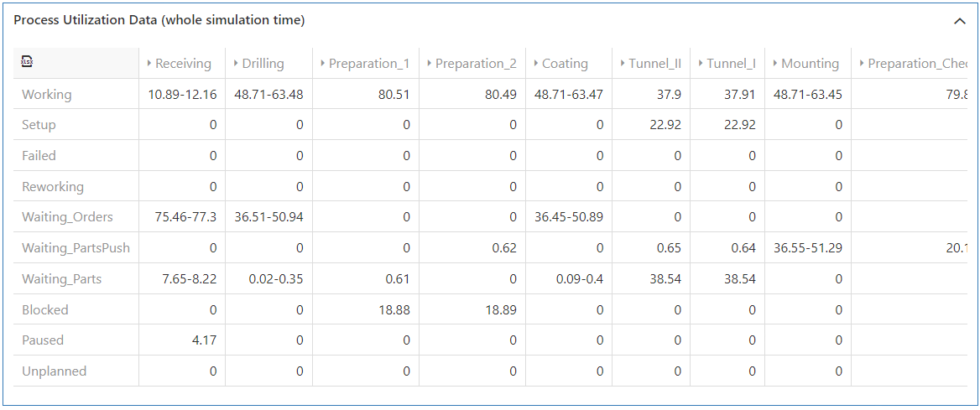Expand the Receiving column arrow
Screen dimensions: 980x410
click(x=149, y=64)
